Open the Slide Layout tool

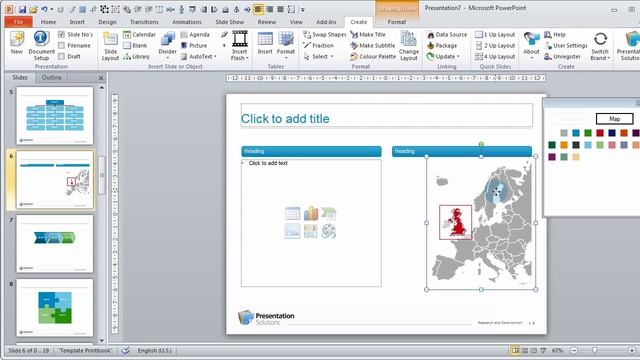tap(110, 46)
